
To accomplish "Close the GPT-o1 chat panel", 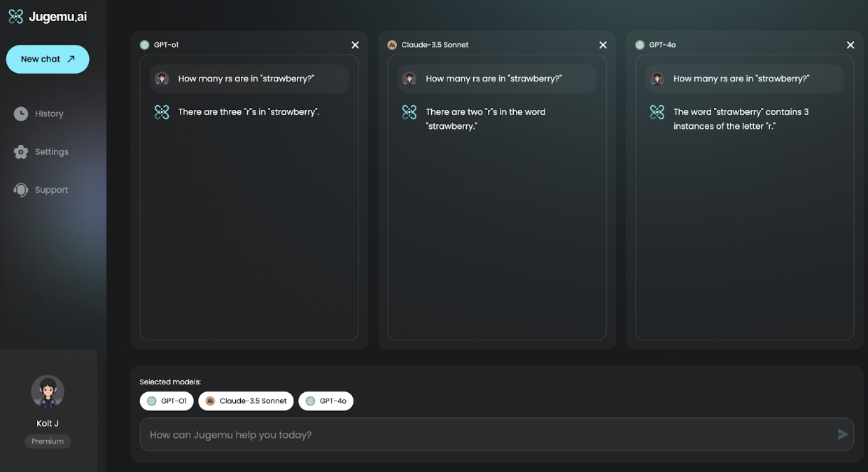I will [x=355, y=45].
